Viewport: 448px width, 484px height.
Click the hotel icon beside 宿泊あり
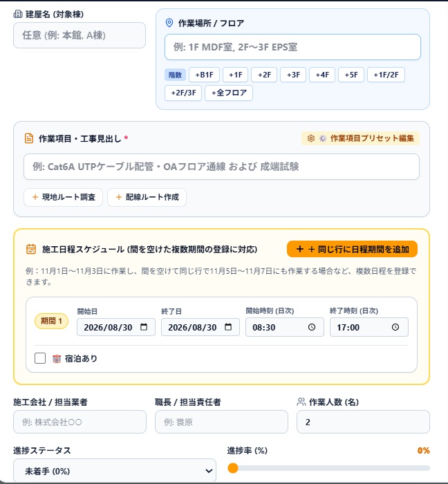pos(57,359)
